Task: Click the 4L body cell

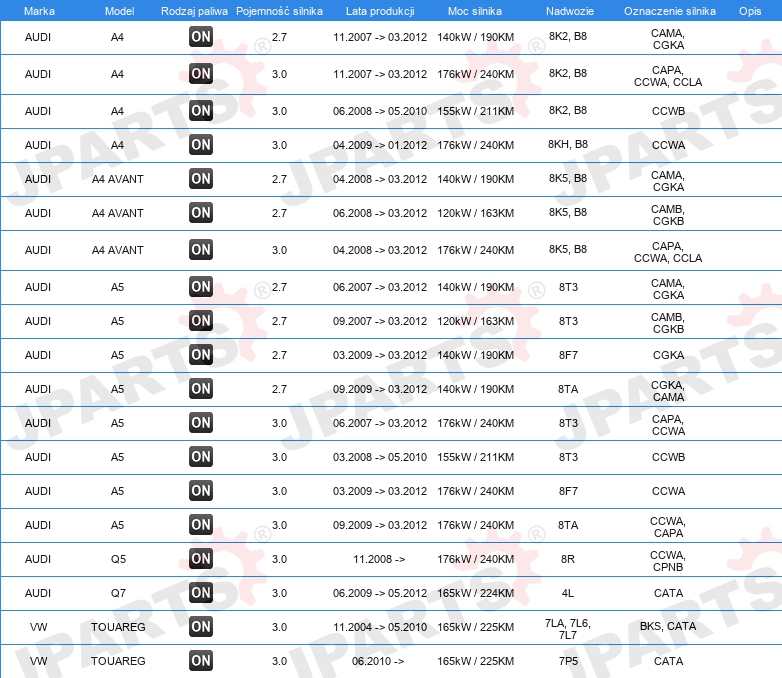Action: 568,593
